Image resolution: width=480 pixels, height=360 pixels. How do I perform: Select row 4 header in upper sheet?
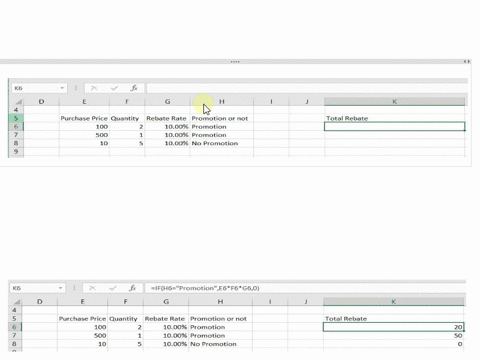coord(16,110)
